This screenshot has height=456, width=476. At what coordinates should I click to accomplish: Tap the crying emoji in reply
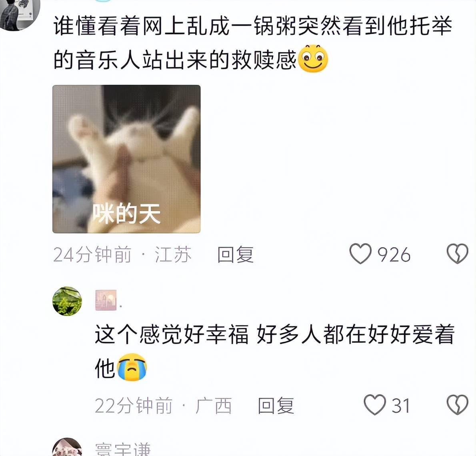[132, 367]
